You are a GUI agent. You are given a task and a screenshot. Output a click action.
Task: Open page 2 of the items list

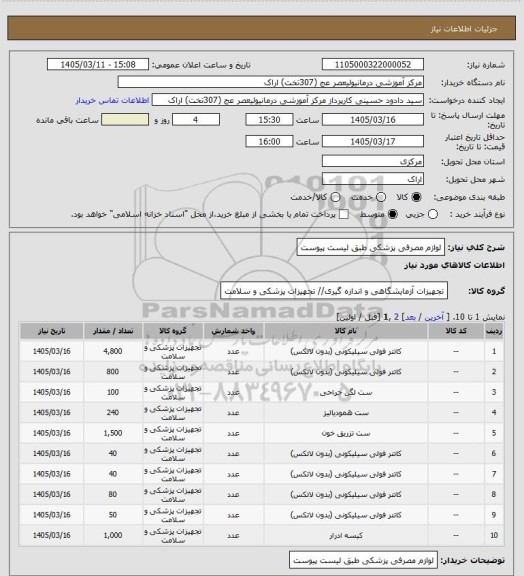pos(396,317)
